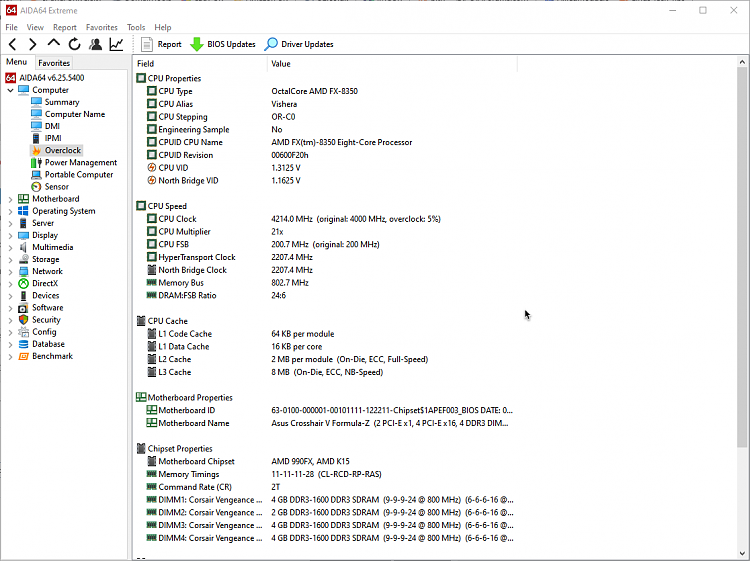
Task: Open Driver Updates from the toolbar
Action: (x=299, y=44)
